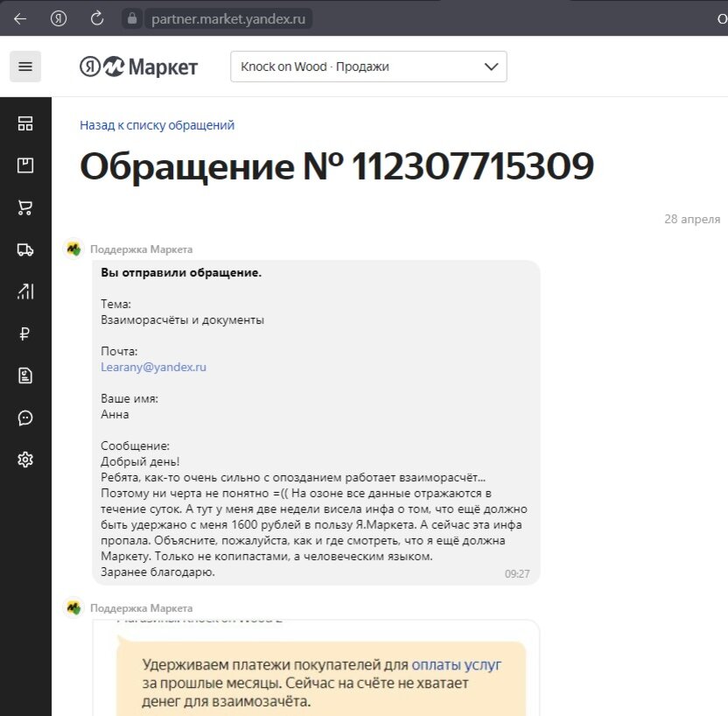The height and width of the screenshot is (716, 728).
Task: Open the orders cart sidebar icon
Action: click(x=25, y=207)
